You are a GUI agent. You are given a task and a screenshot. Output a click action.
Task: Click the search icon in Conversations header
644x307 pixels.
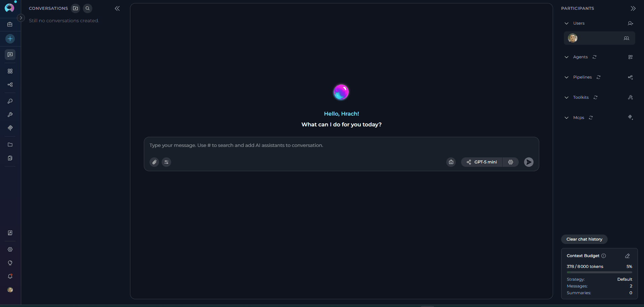(87, 8)
